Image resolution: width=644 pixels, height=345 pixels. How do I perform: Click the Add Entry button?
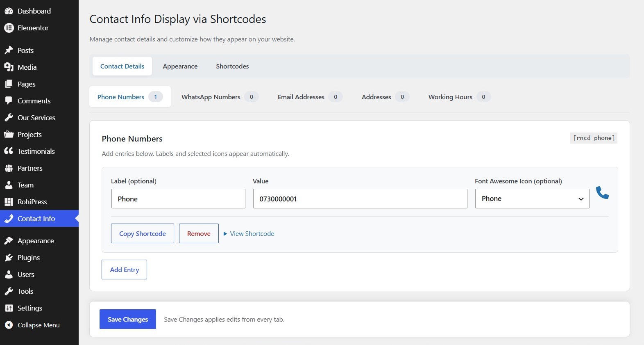[124, 270]
